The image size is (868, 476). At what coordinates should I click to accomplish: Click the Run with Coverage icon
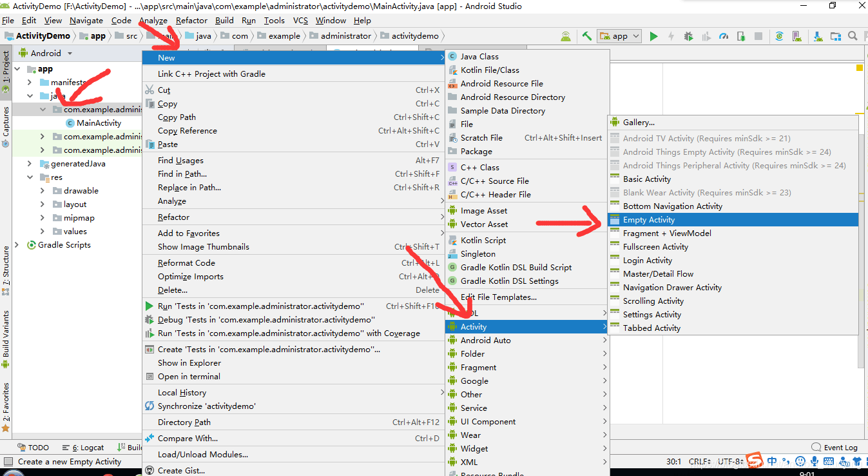[706, 36]
